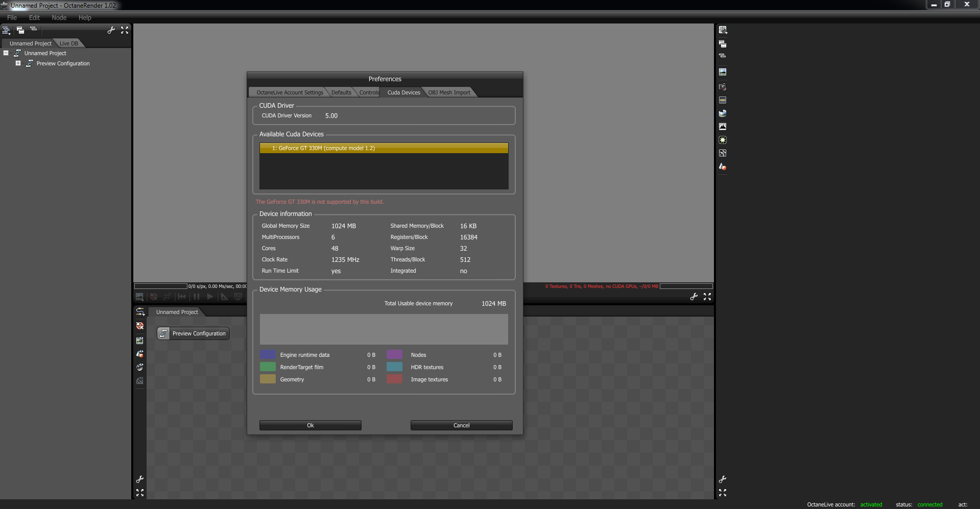The image size is (980, 509).
Task: Click Image textures red swatch
Action: [394, 379]
